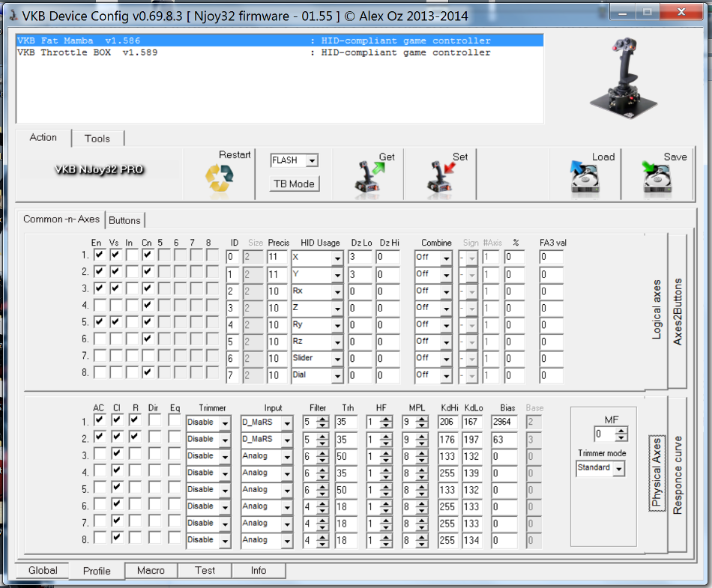Open the Profile tab
The height and width of the screenshot is (588, 712).
click(97, 571)
